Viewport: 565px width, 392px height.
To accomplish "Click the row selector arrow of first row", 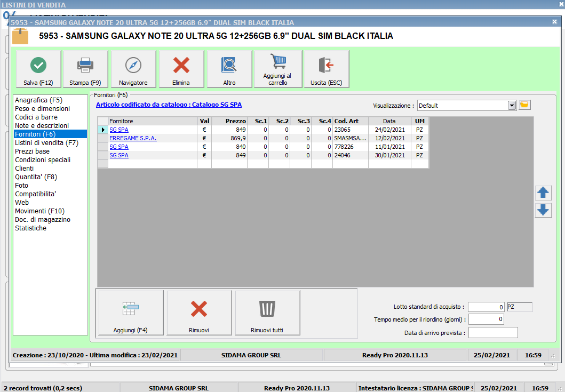I will coord(103,130).
